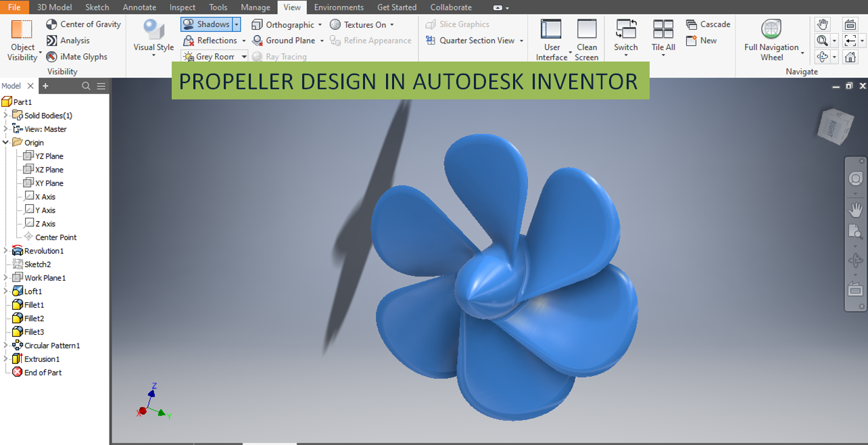Open the File menu
This screenshot has width=868, height=445.
(x=14, y=7)
